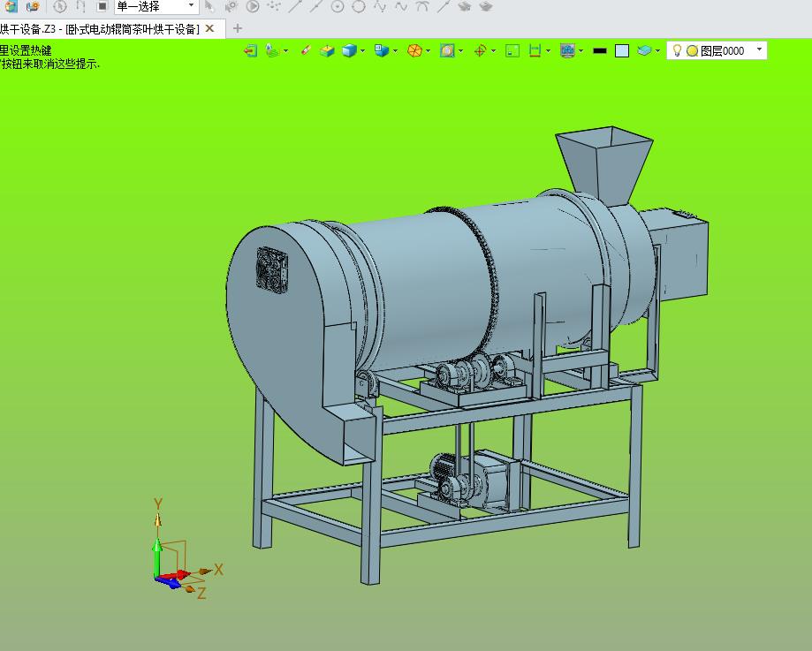Screen dimensions: 812x651
Task: Click the yellow circle layer status icon
Action: click(693, 50)
